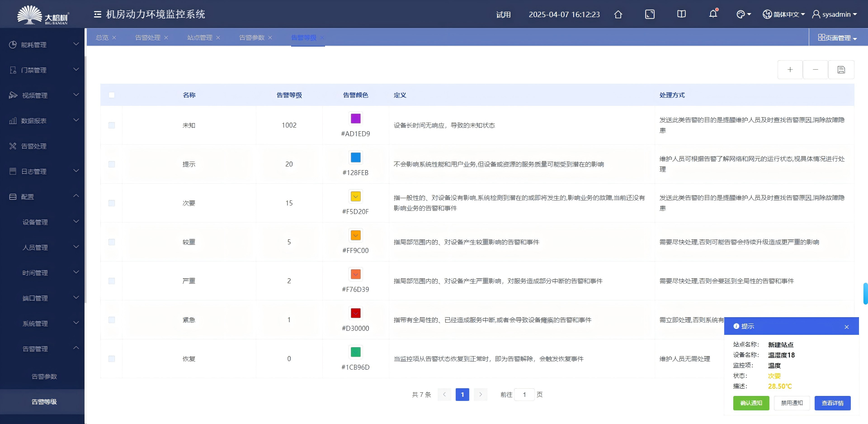The image size is (868, 424).
Task: Check the 次要 row checkbox
Action: coord(112,203)
